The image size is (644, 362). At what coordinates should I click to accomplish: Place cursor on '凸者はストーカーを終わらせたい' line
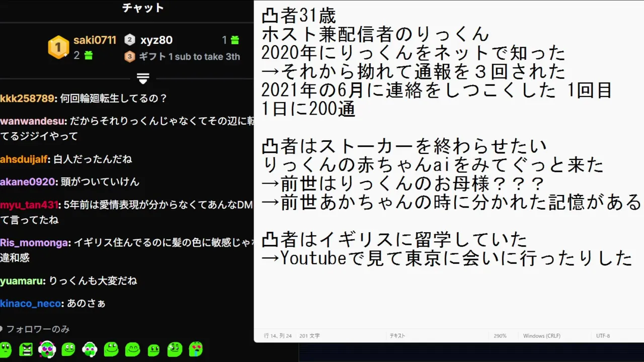coord(404,147)
